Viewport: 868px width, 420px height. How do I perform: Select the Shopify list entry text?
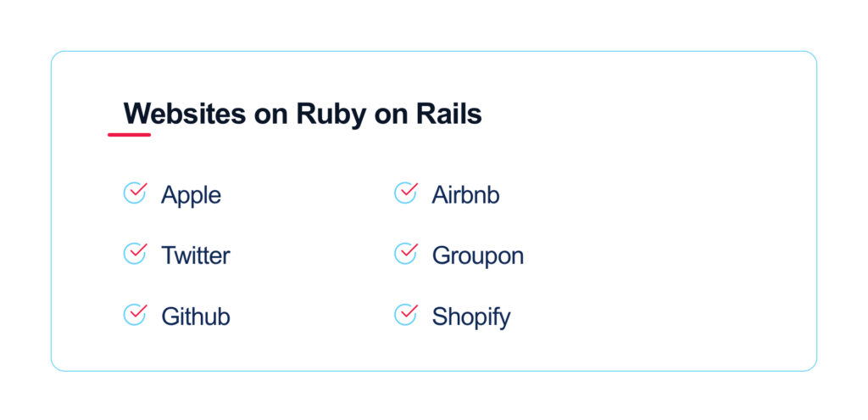(x=471, y=317)
